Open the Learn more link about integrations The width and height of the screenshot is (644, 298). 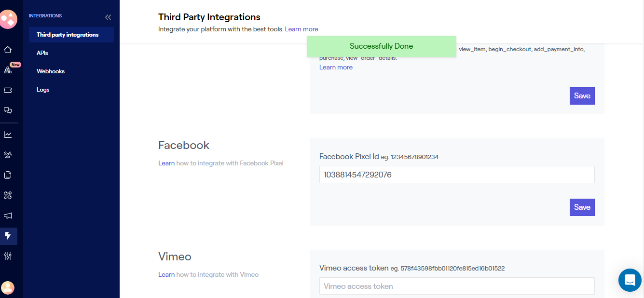click(301, 29)
